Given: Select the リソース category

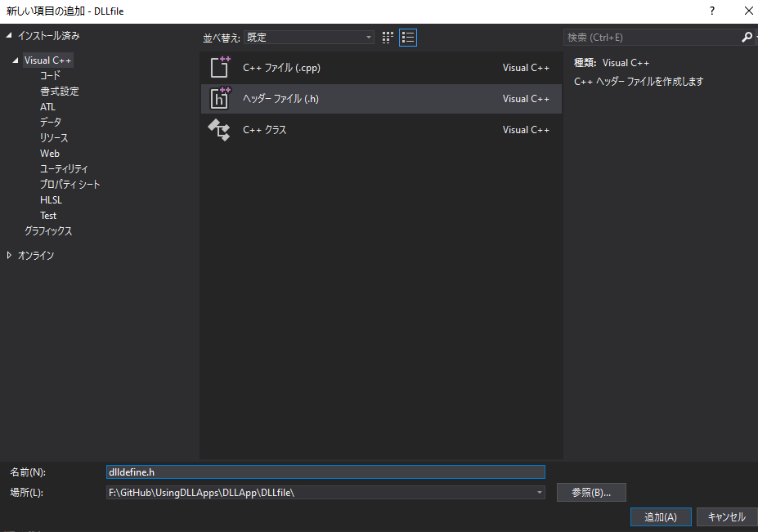Looking at the screenshot, I should [x=54, y=138].
